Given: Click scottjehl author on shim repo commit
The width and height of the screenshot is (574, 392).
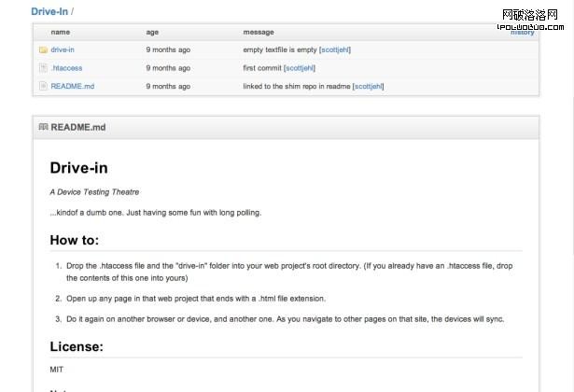Looking at the screenshot, I should (x=368, y=86).
